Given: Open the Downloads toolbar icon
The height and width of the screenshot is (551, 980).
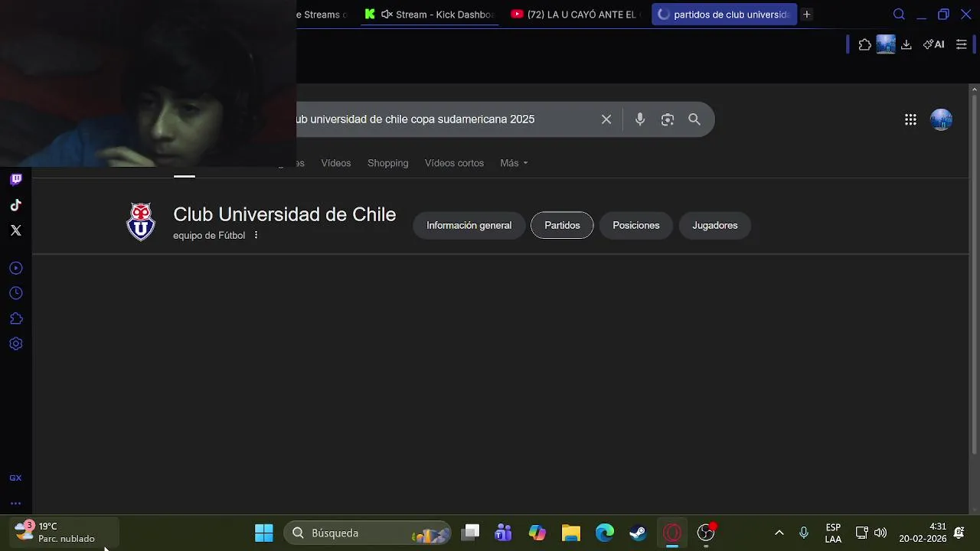Looking at the screenshot, I should tap(906, 44).
